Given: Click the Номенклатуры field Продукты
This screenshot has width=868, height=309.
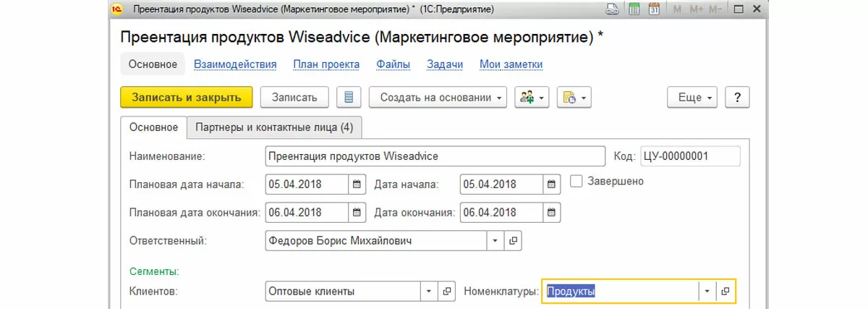Looking at the screenshot, I should tap(621, 291).
